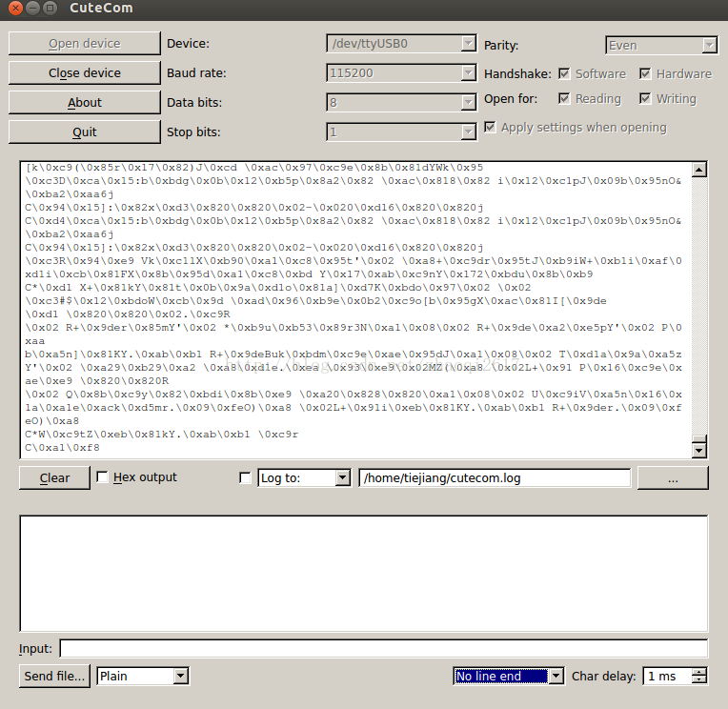Quit the CuteCom application
The width and height of the screenshot is (728, 709).
(84, 132)
